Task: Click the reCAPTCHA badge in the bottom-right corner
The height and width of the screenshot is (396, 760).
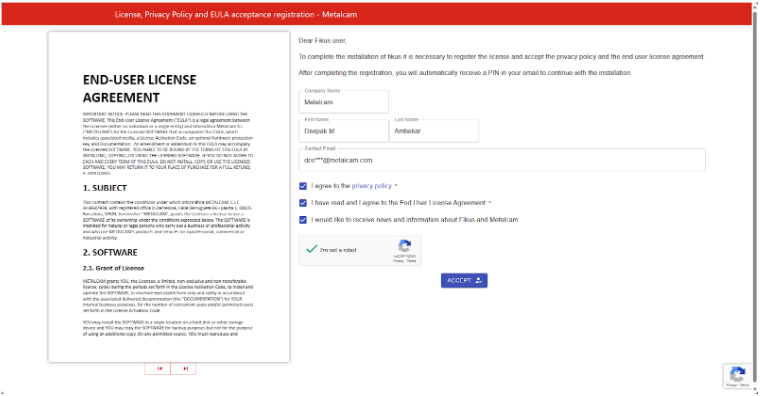Action: tap(737, 376)
